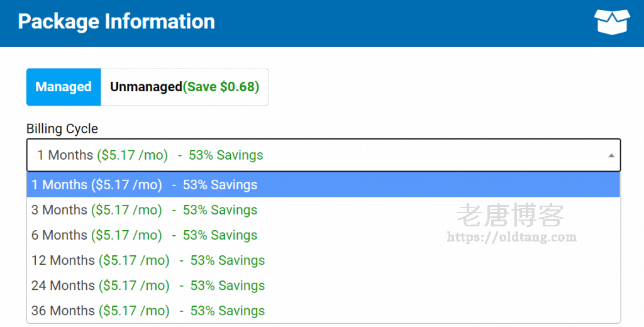The image size is (644, 327).
Task: Select the 36 Months billing cycle
Action: pos(148,311)
